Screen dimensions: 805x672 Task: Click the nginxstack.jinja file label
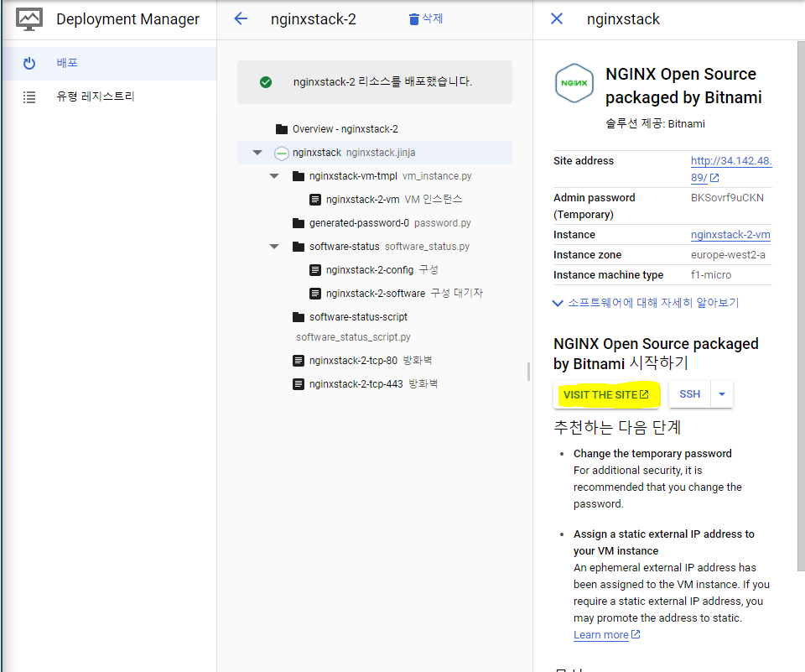click(x=381, y=153)
